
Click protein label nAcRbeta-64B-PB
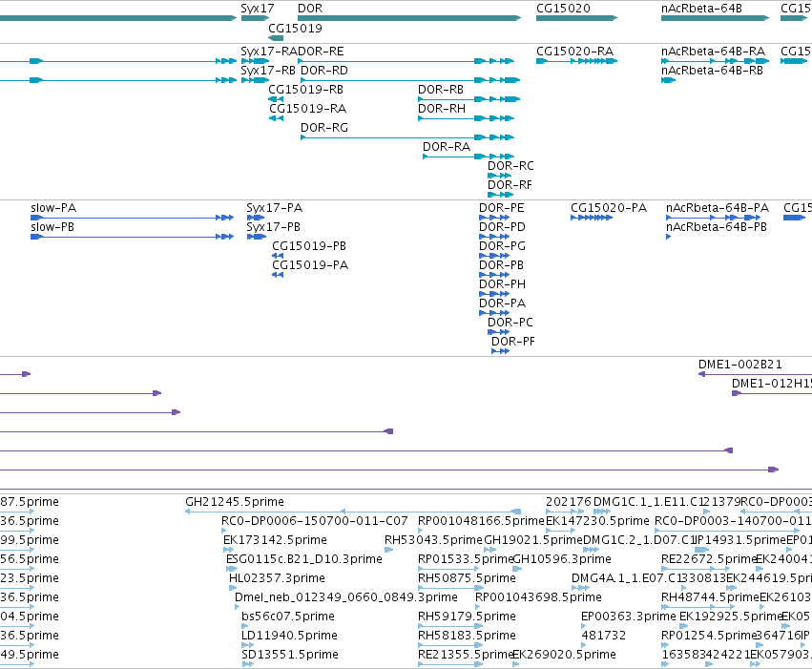coord(717,227)
